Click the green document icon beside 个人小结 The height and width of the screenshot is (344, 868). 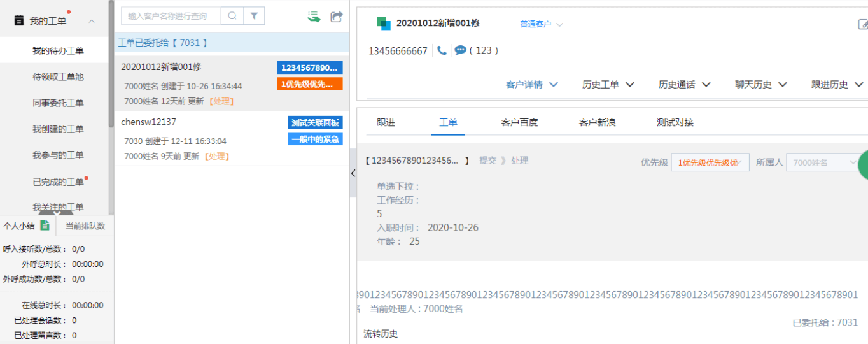pos(45,225)
